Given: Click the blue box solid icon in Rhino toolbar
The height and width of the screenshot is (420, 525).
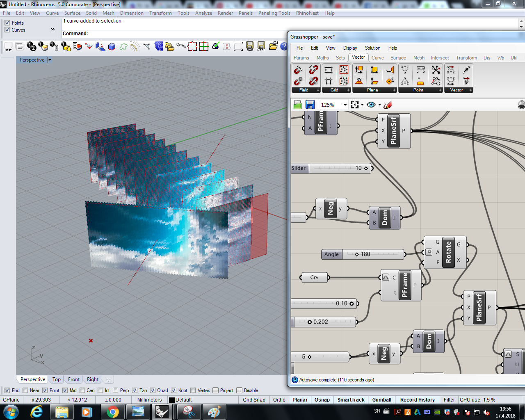Looking at the screenshot, I should (112, 47).
